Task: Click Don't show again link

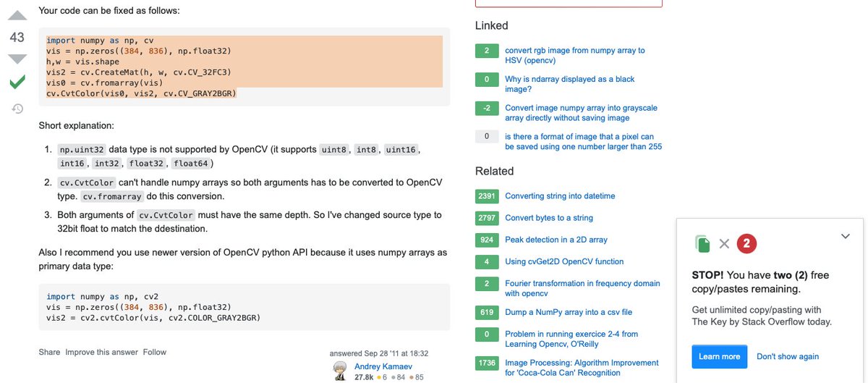Action: click(x=788, y=356)
